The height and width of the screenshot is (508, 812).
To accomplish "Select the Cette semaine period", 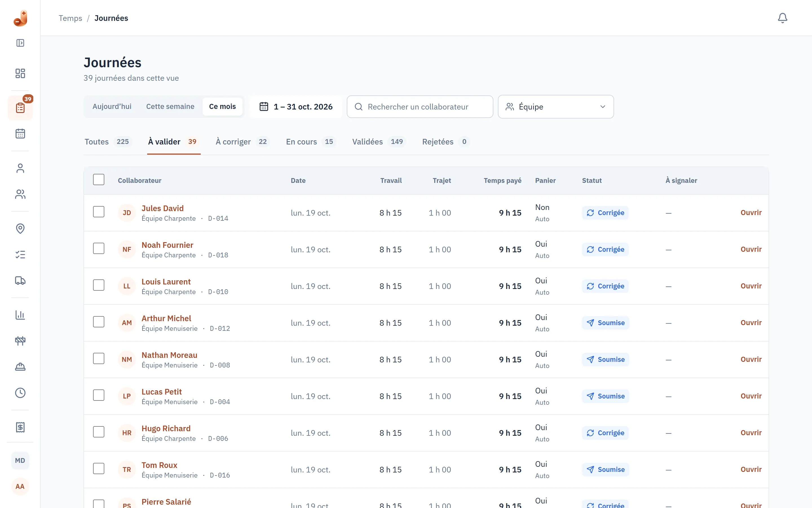I will [170, 106].
